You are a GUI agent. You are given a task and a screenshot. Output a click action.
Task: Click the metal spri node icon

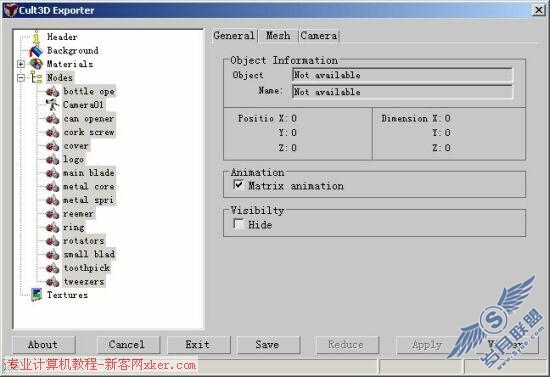coord(52,200)
